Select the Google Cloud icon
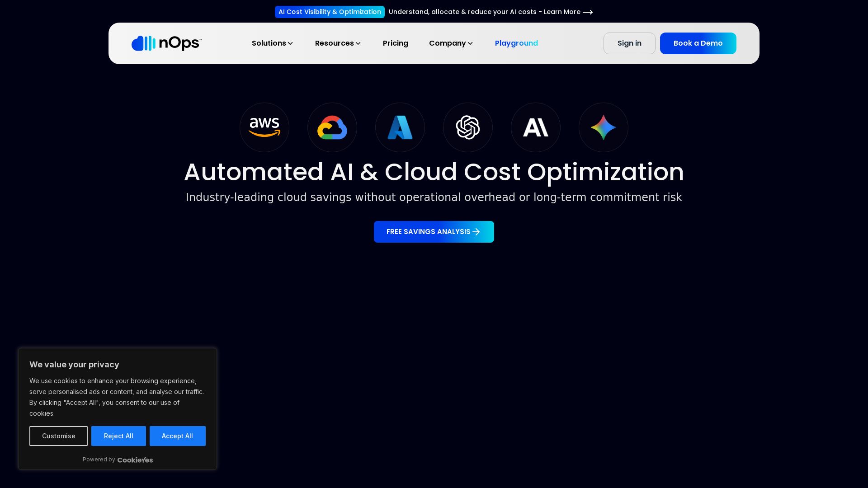The width and height of the screenshot is (868, 488). coord(332,127)
